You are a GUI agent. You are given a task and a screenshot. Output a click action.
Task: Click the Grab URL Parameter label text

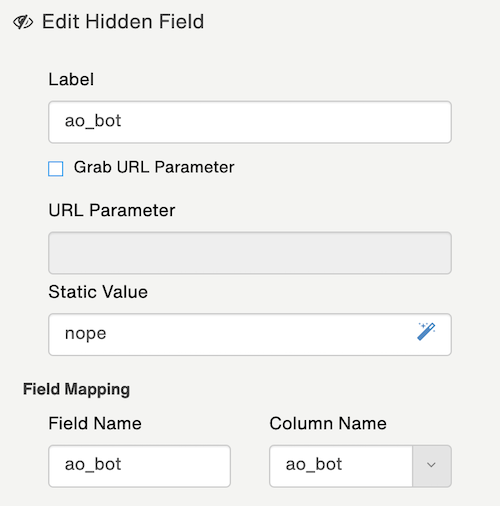(154, 167)
